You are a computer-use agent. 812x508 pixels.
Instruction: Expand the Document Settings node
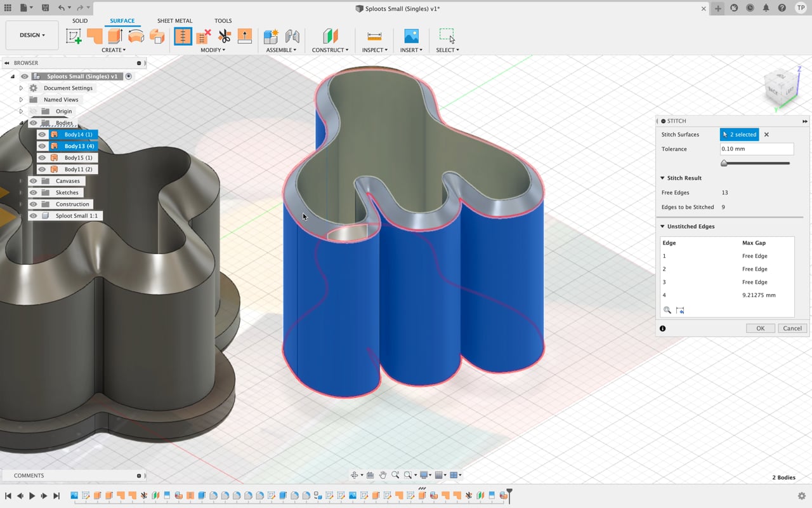click(21, 88)
